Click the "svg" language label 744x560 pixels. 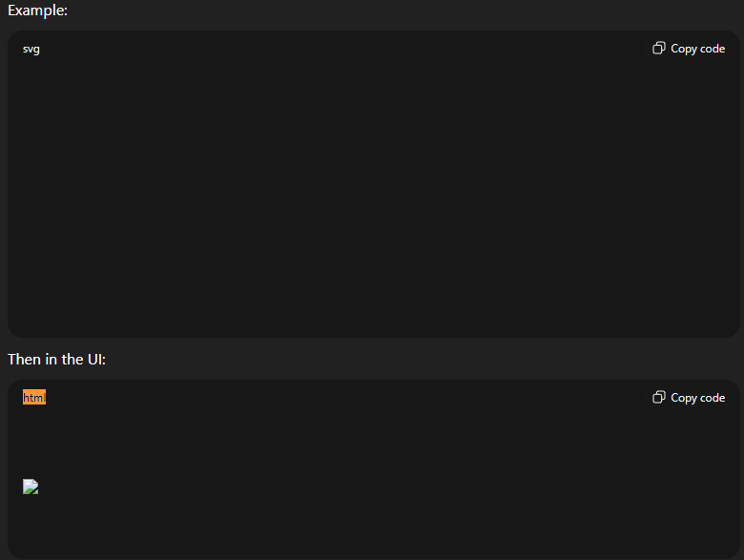tap(31, 49)
